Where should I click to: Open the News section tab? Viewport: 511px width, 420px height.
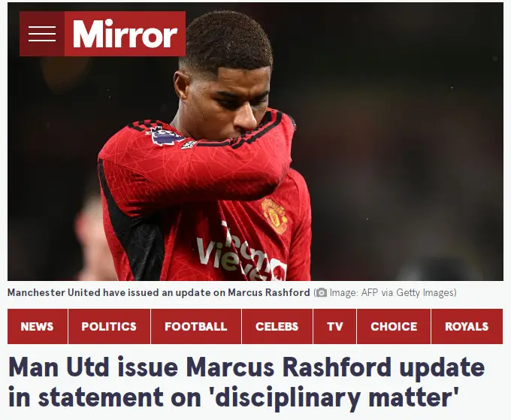point(37,326)
